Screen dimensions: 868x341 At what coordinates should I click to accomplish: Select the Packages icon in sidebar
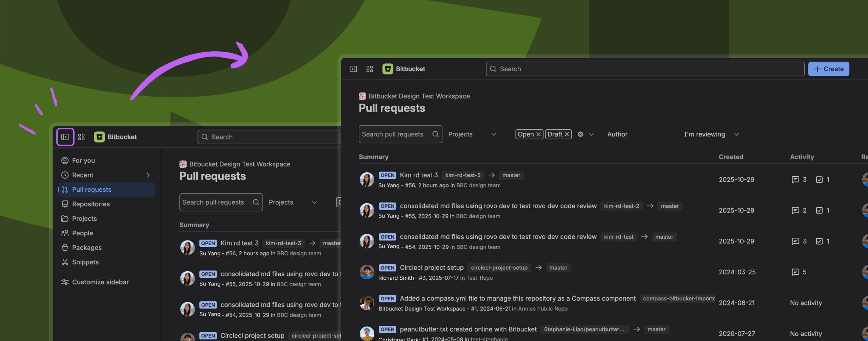click(x=65, y=247)
